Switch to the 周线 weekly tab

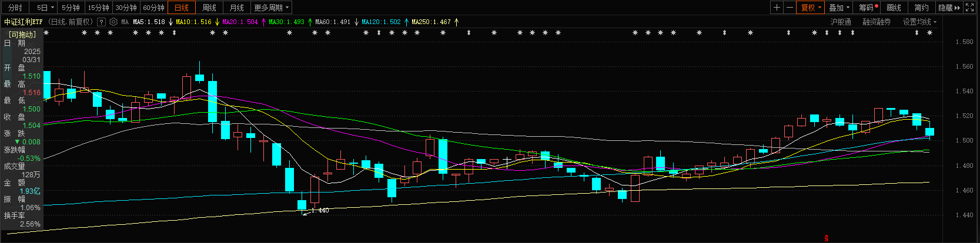tap(209, 8)
